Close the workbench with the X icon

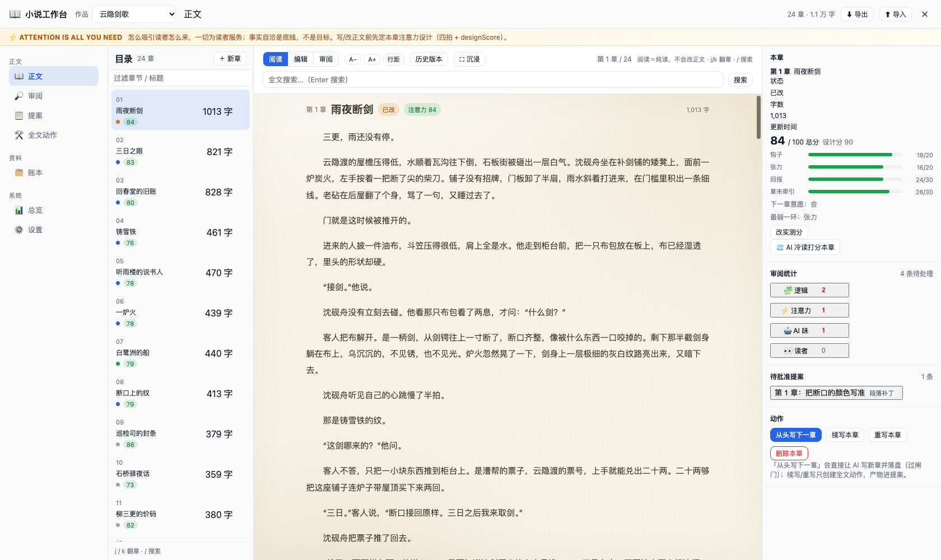(925, 14)
